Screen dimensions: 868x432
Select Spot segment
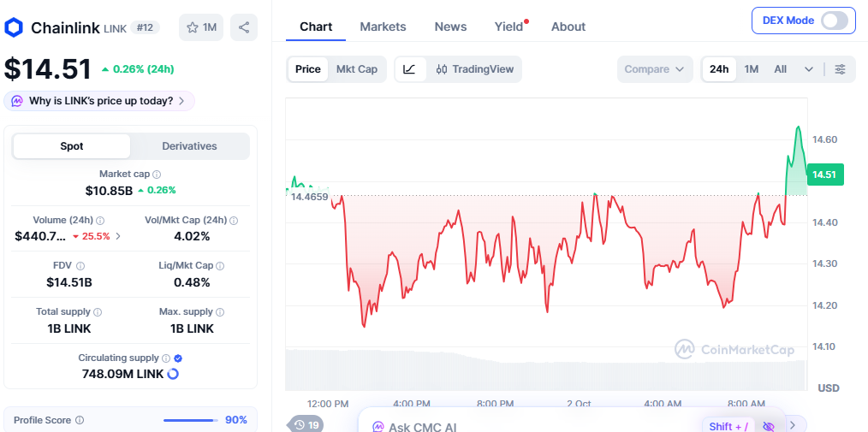click(x=71, y=146)
